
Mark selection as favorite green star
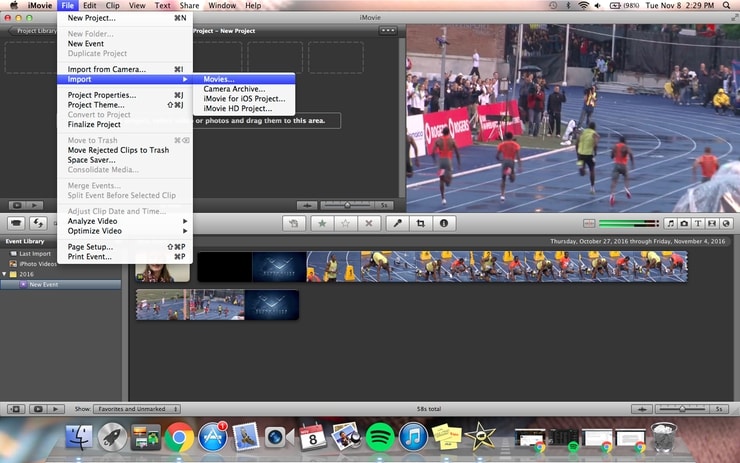(322, 223)
